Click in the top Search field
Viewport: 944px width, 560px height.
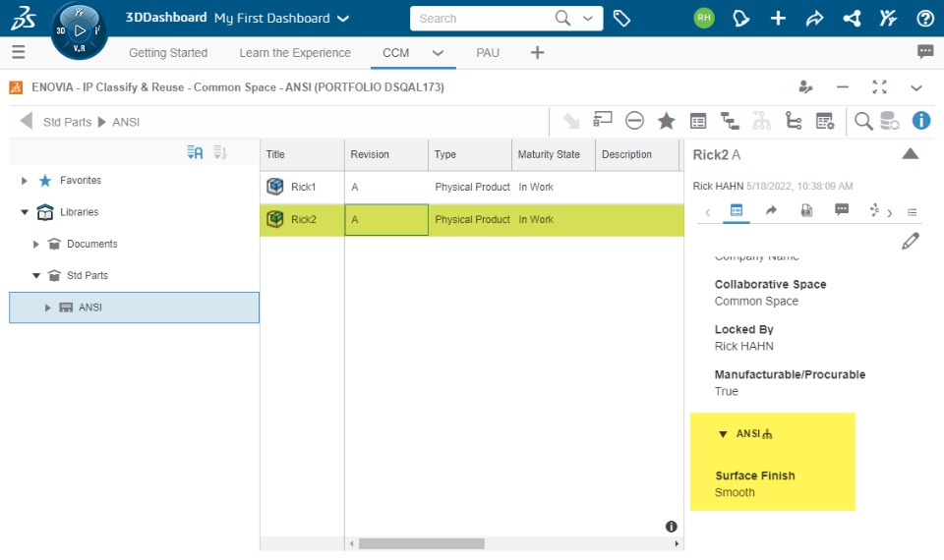coord(482,18)
